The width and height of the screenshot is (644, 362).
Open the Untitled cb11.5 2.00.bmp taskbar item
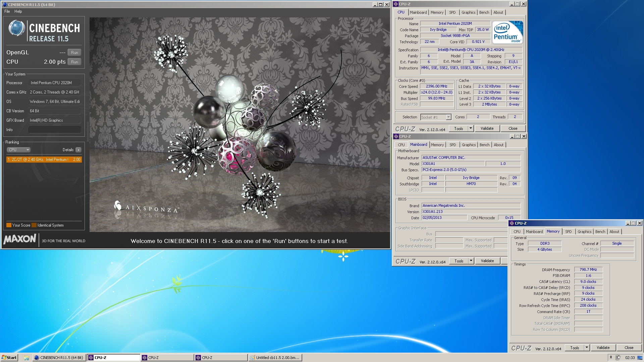[x=275, y=358]
